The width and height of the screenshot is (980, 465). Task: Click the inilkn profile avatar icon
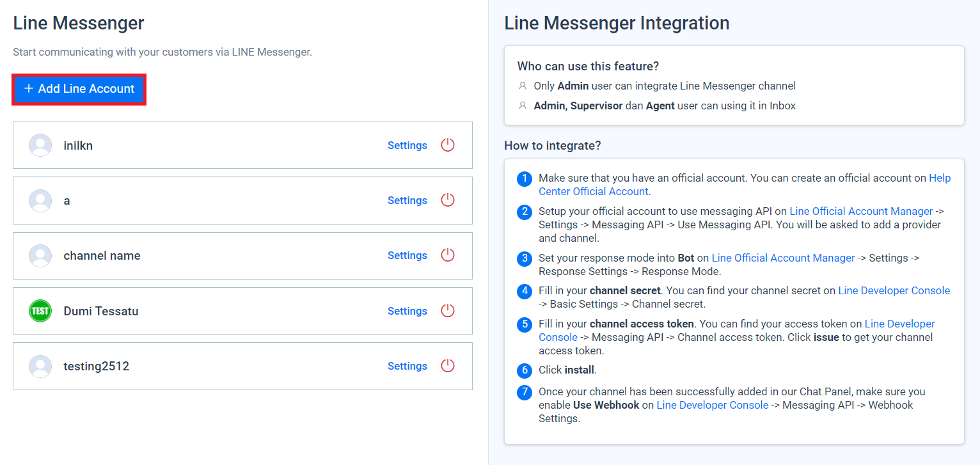pyautogui.click(x=40, y=145)
